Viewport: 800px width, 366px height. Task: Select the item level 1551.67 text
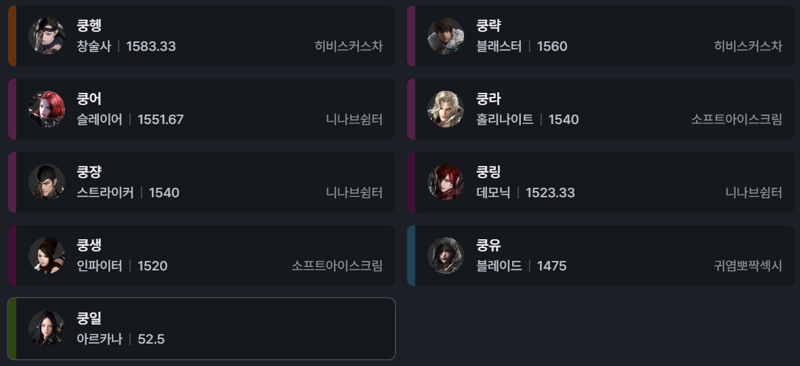(x=161, y=120)
